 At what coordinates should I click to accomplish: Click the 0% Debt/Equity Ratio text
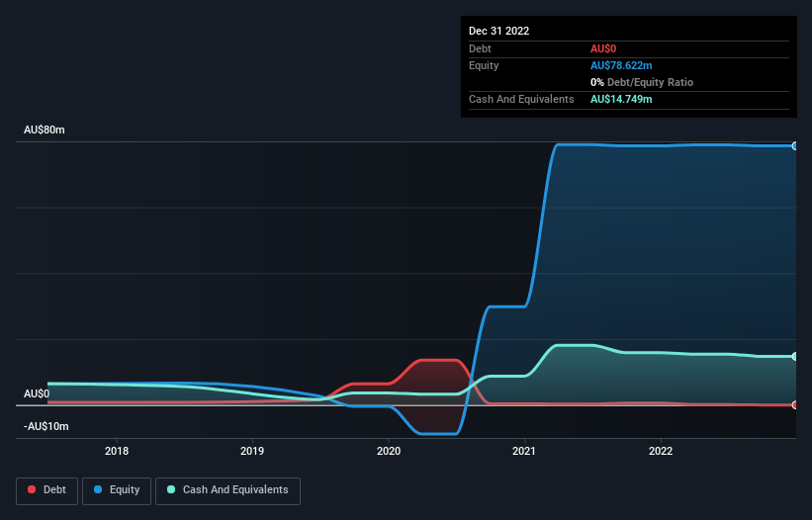pos(642,82)
